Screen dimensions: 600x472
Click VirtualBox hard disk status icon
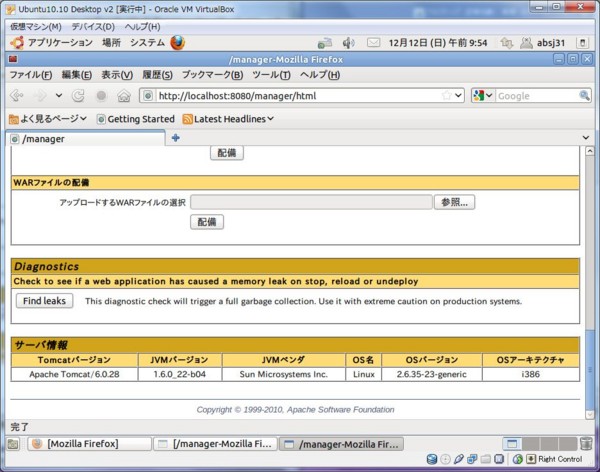pos(432,459)
